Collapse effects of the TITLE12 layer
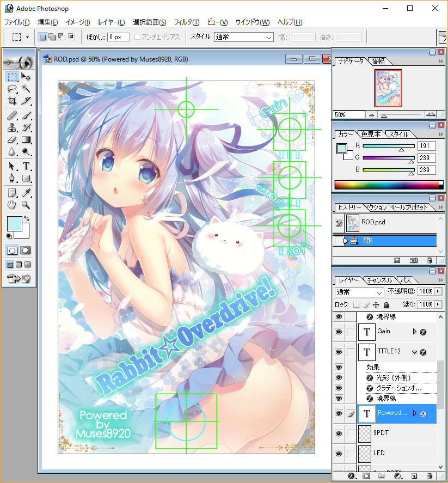The height and width of the screenshot is (483, 448). [x=414, y=352]
